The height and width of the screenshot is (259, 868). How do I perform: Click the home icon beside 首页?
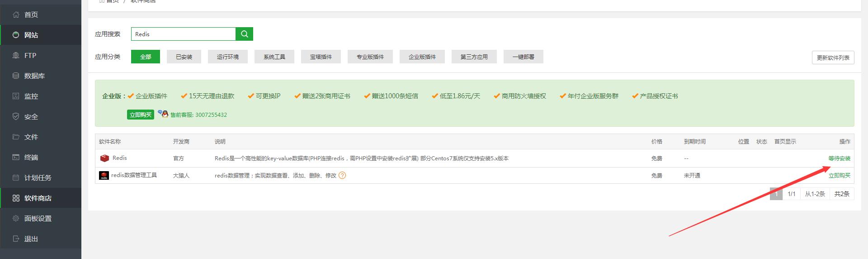point(16,14)
